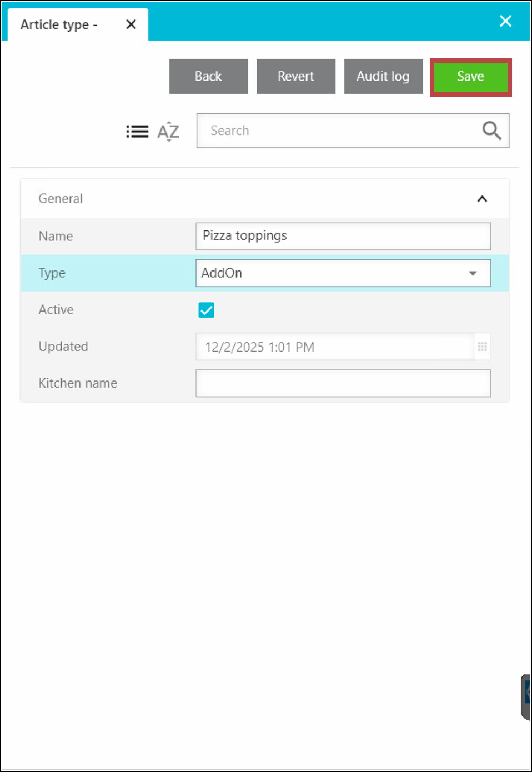The image size is (532, 772).
Task: Open the date picker icon beside Updated
Action: pos(482,347)
